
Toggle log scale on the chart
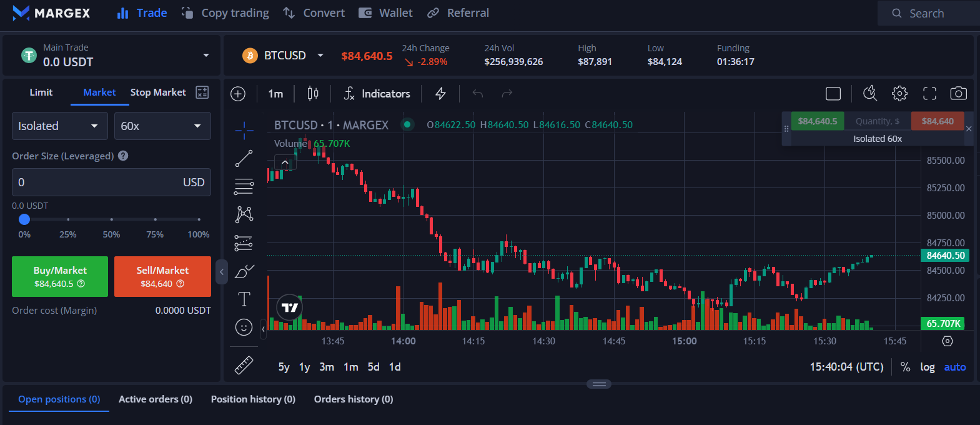928,367
